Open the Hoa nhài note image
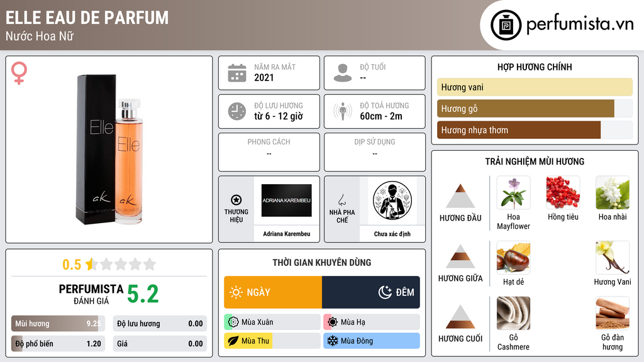Viewport: 644px width, 362px height. pyautogui.click(x=613, y=192)
